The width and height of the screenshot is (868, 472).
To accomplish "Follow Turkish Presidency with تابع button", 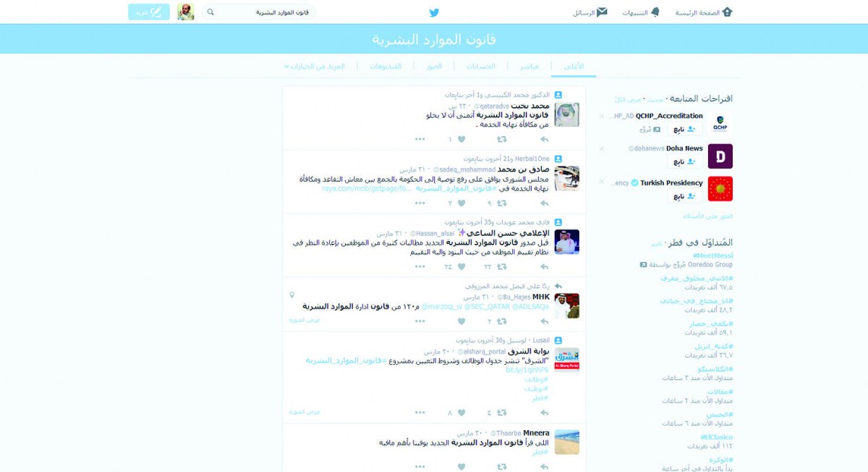I will pos(684,195).
